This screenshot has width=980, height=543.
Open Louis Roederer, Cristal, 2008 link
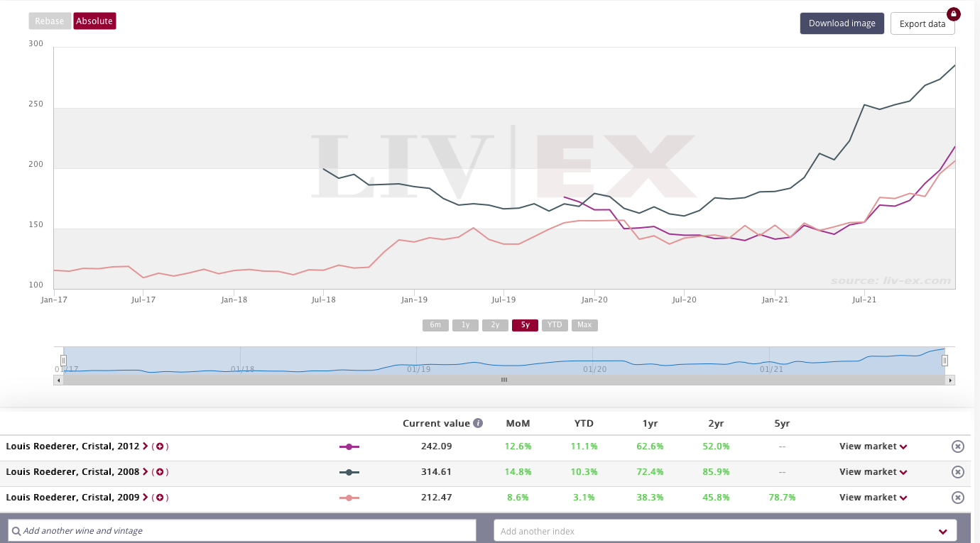72,472
